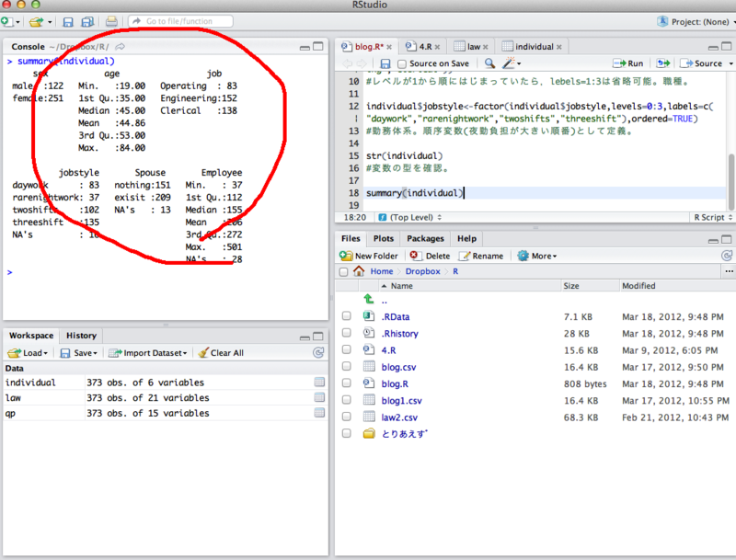Click the Delete button in Files
736x560 pixels.
coord(430,256)
